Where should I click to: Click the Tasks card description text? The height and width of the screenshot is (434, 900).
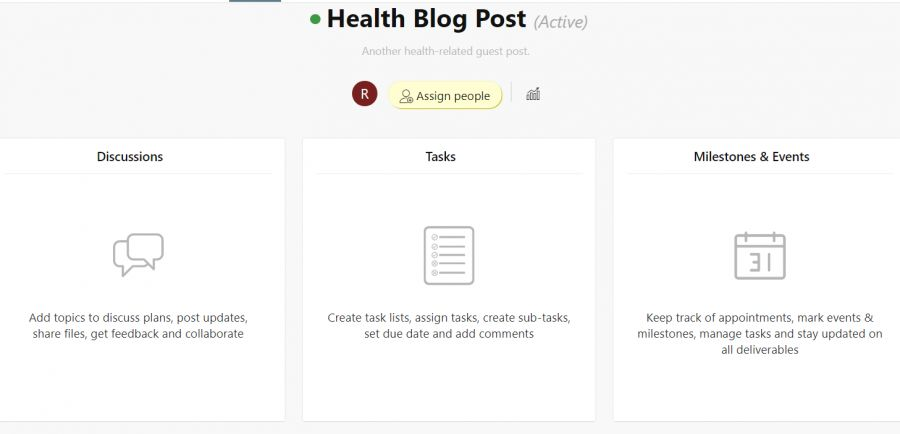pos(449,326)
